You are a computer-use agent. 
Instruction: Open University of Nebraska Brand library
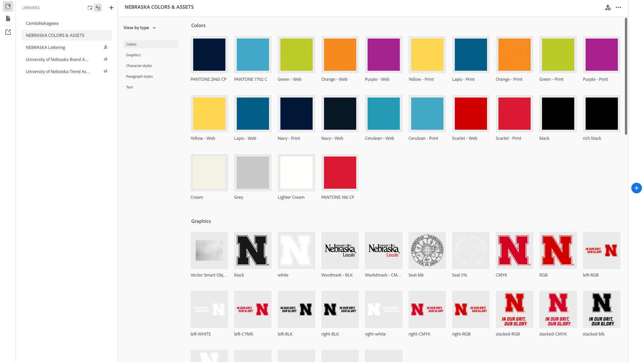[x=57, y=59]
